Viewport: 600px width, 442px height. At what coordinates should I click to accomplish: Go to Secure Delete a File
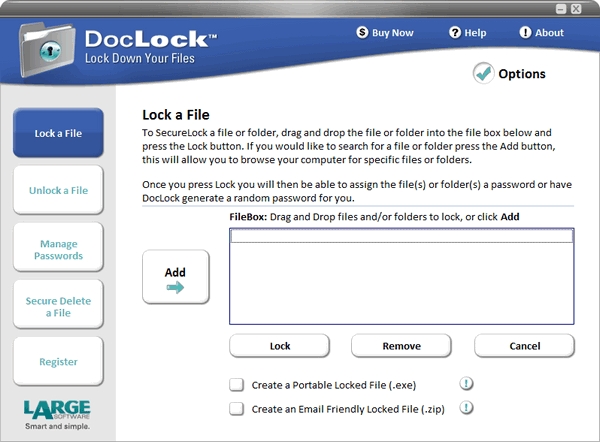pyautogui.click(x=58, y=305)
